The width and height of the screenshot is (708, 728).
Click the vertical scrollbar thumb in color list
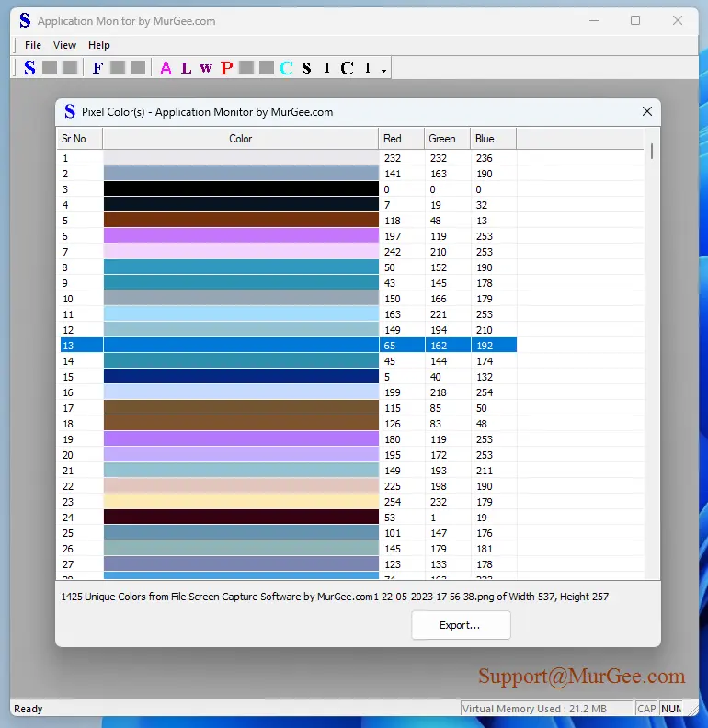[652, 152]
